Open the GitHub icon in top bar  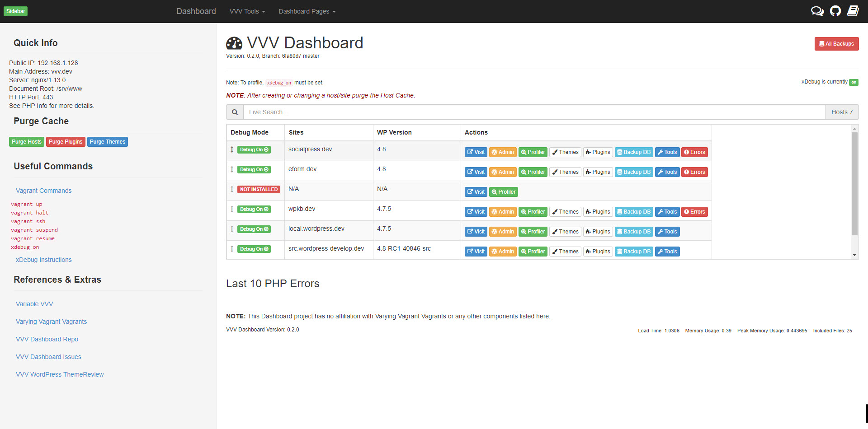pyautogui.click(x=835, y=11)
